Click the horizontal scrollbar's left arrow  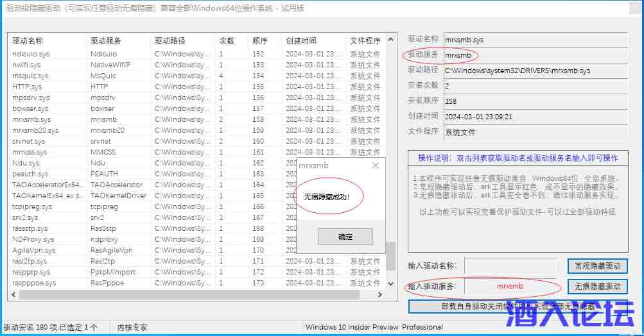pos(12,295)
